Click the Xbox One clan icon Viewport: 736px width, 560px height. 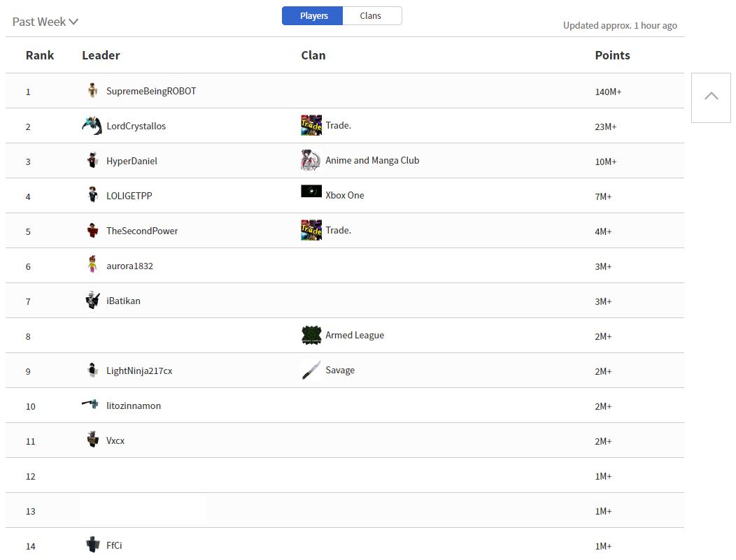tap(311, 192)
